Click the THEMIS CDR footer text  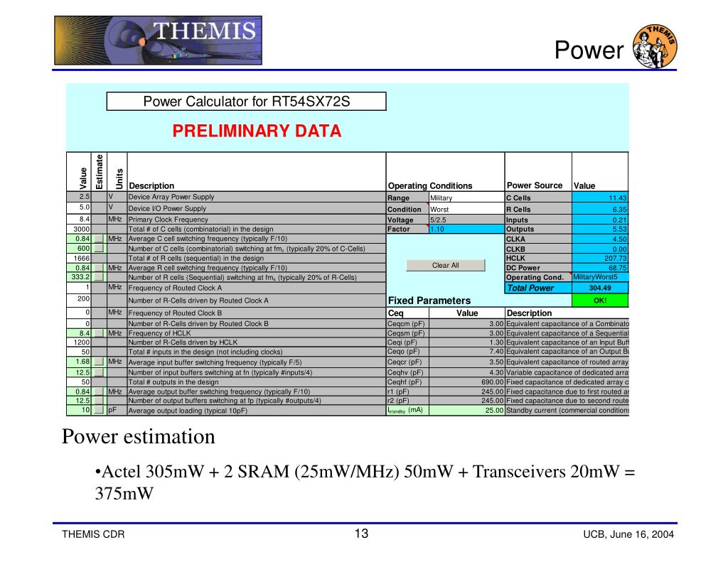pos(93,534)
